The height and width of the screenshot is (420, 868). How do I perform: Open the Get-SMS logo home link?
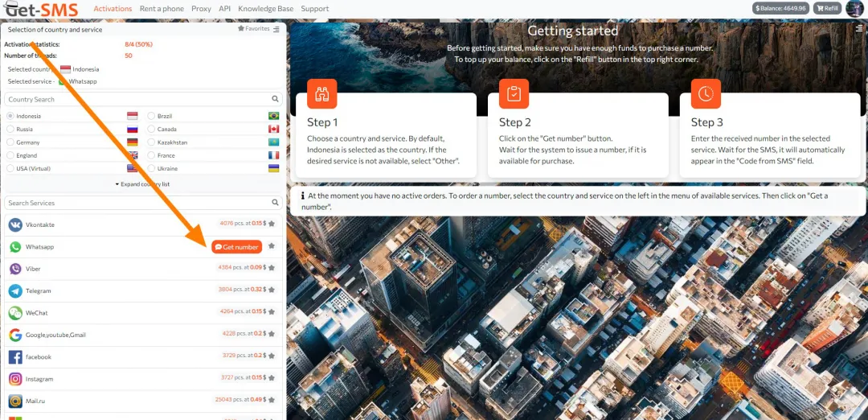42,8
